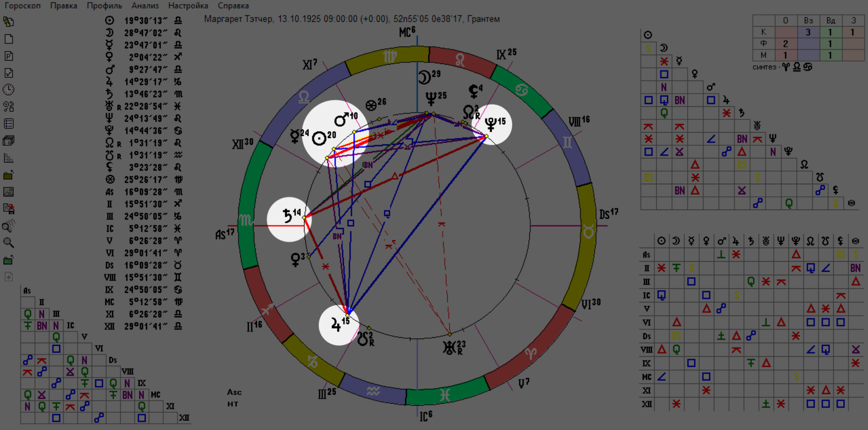The height and width of the screenshot is (430, 868).
Task: Select the Neptune glyph at 25 degrees
Action: tap(431, 99)
